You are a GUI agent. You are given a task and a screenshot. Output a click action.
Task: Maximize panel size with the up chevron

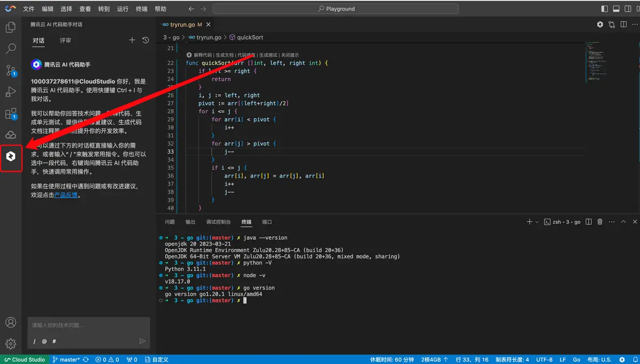tap(623, 222)
